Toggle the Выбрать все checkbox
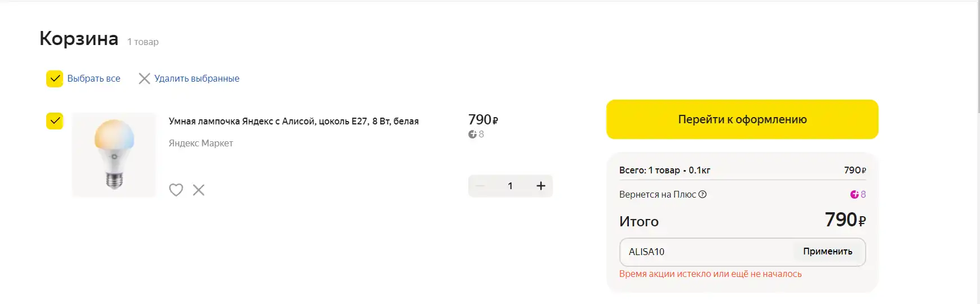The width and height of the screenshot is (980, 304). click(x=55, y=78)
